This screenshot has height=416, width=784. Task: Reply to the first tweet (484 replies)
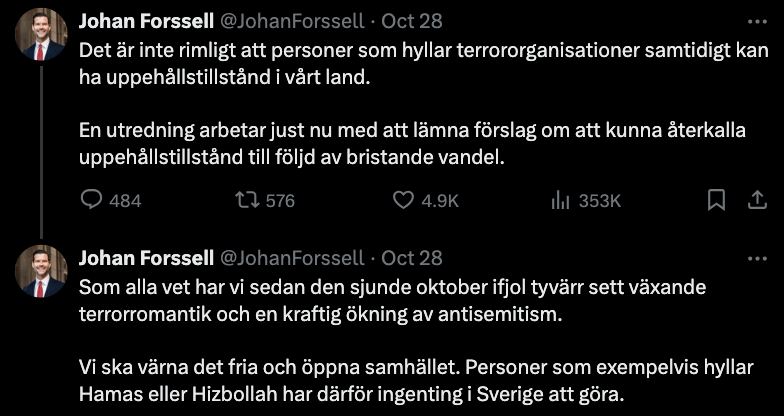91,200
